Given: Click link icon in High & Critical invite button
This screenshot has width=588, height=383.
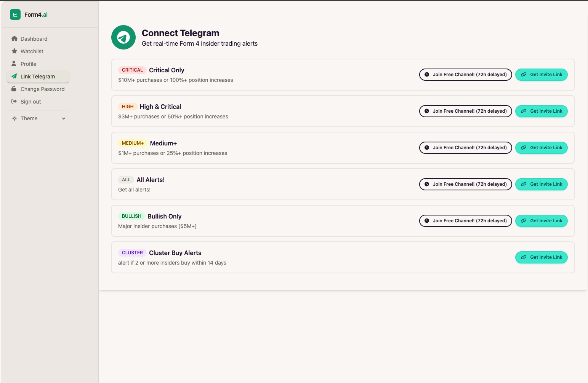Looking at the screenshot, I should coord(524,111).
